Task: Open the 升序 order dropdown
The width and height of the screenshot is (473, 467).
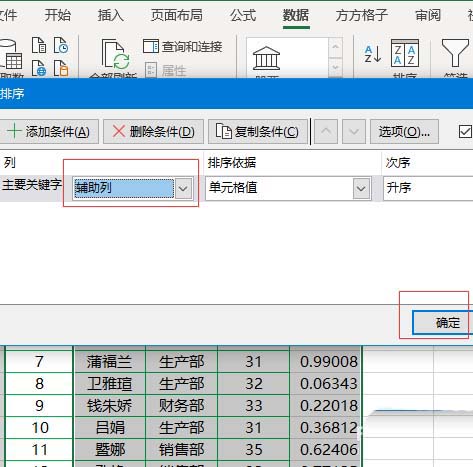Action: (x=428, y=189)
